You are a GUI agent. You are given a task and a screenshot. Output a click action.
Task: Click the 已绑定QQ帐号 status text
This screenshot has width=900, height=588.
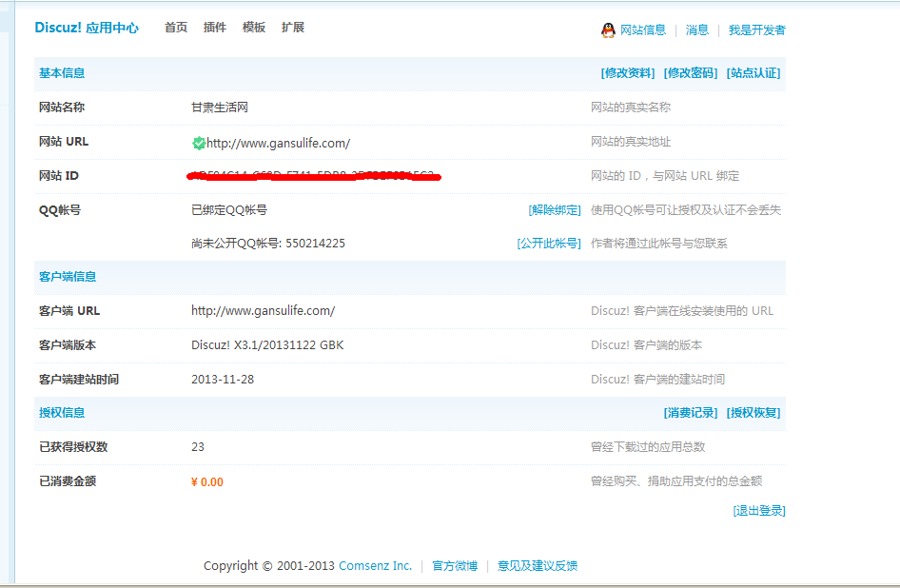[229, 210]
